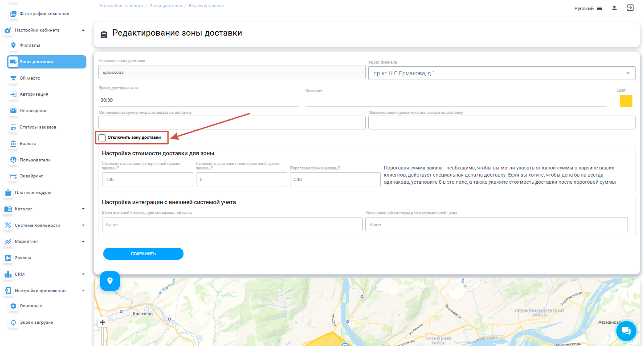Open the user profile icon
Screen dimensions: 644x346
click(x=614, y=8)
